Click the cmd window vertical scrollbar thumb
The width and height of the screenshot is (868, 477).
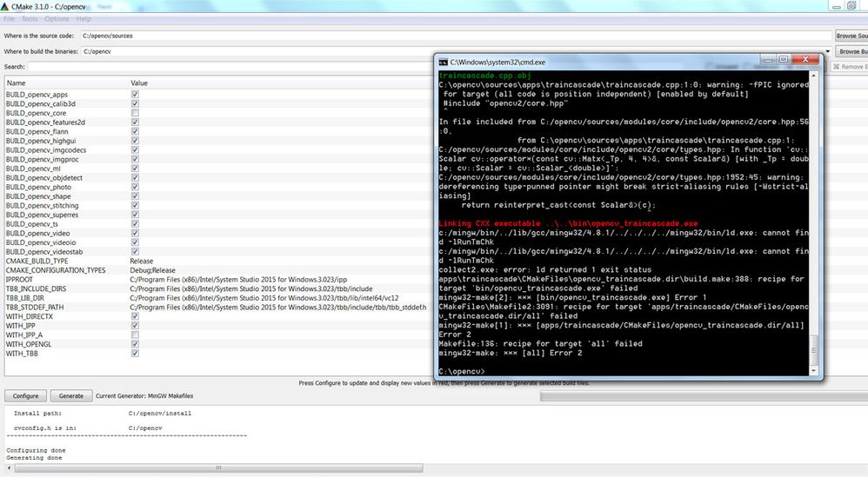[814, 350]
